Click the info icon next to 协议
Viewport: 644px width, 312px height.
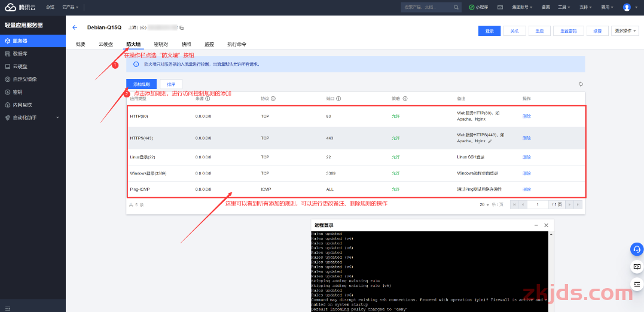click(x=273, y=99)
